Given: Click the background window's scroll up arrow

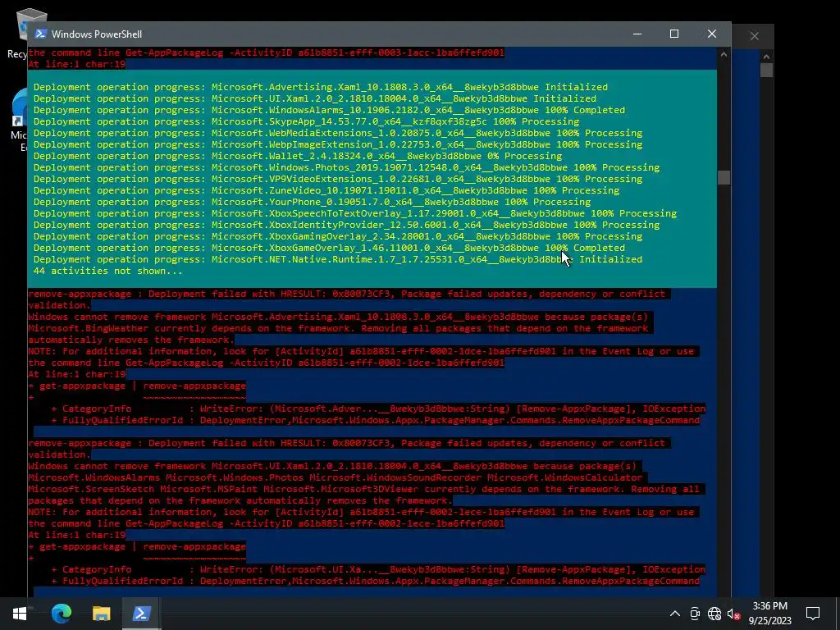Looking at the screenshot, I should tap(766, 57).
